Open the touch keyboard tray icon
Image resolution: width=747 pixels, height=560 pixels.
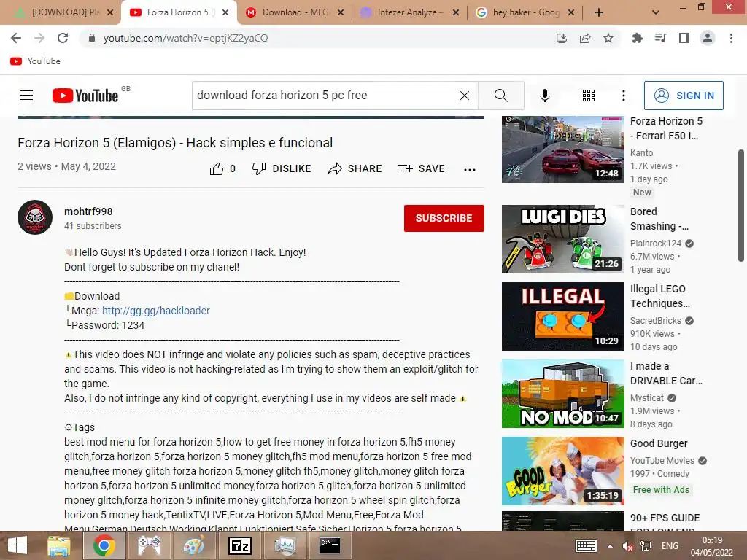click(586, 546)
